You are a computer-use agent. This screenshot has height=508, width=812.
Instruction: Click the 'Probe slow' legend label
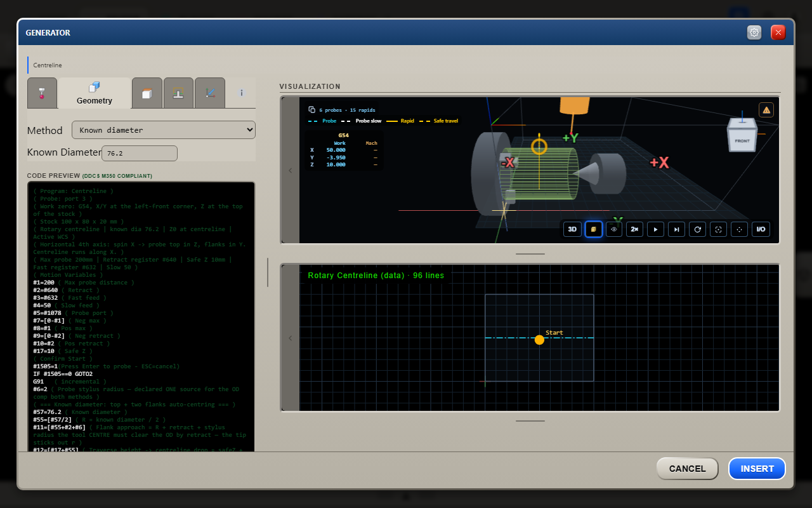(x=367, y=121)
